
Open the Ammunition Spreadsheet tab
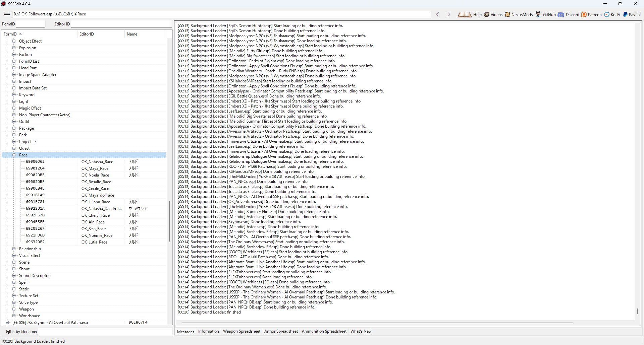324,331
